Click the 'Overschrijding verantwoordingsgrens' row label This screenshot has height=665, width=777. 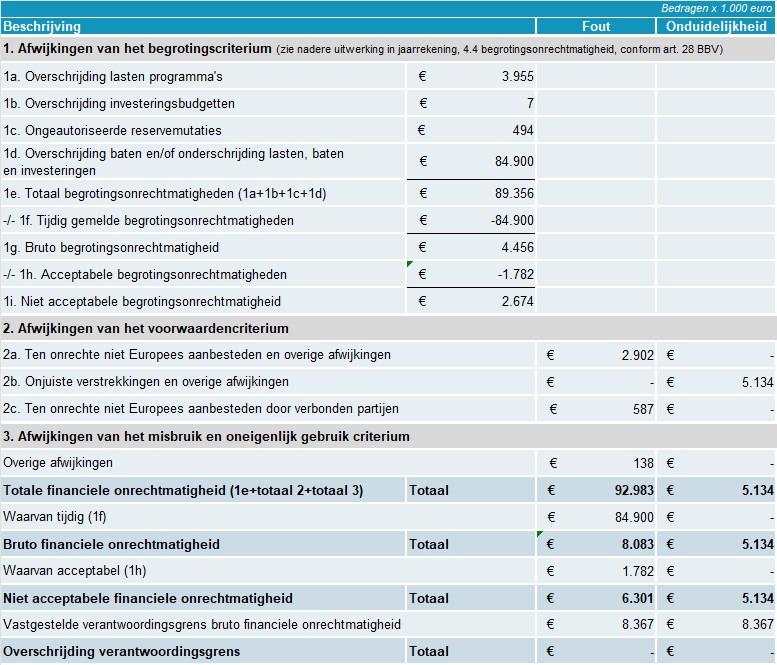(x=121, y=652)
